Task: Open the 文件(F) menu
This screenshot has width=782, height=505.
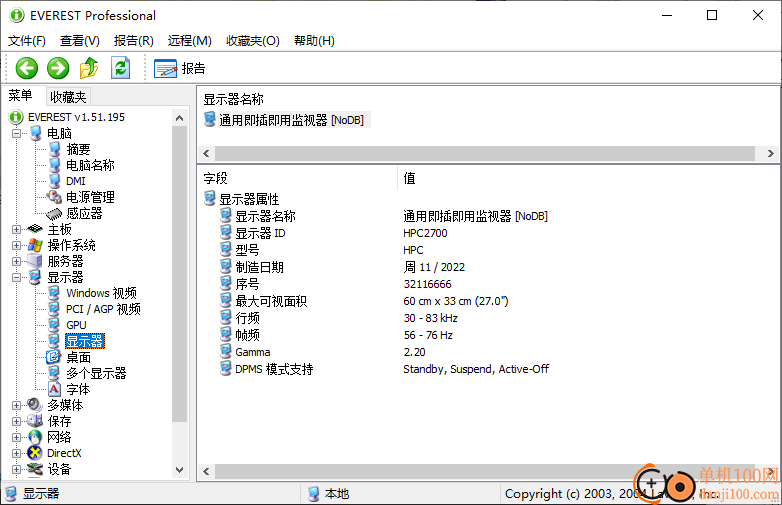Action: [27, 41]
